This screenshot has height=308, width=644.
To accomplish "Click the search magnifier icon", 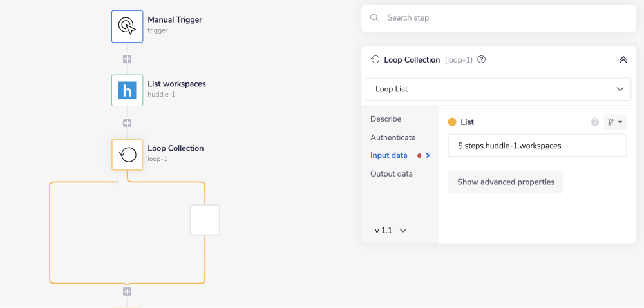I will pos(374,18).
